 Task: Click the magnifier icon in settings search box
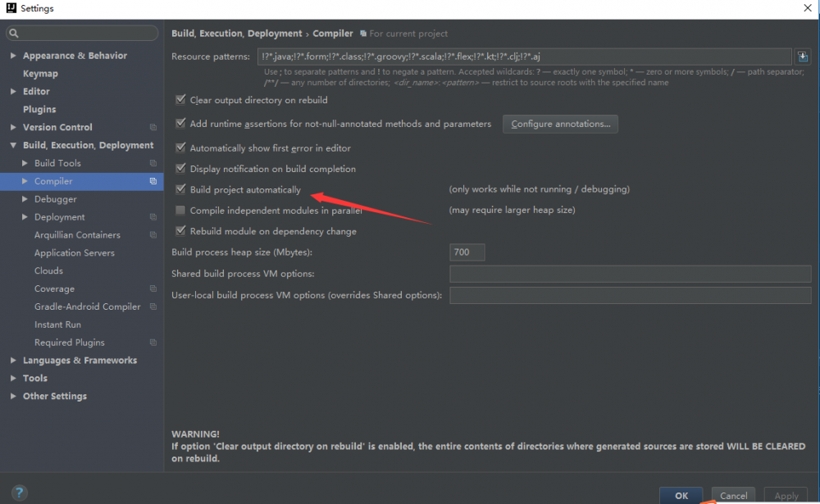(14, 33)
